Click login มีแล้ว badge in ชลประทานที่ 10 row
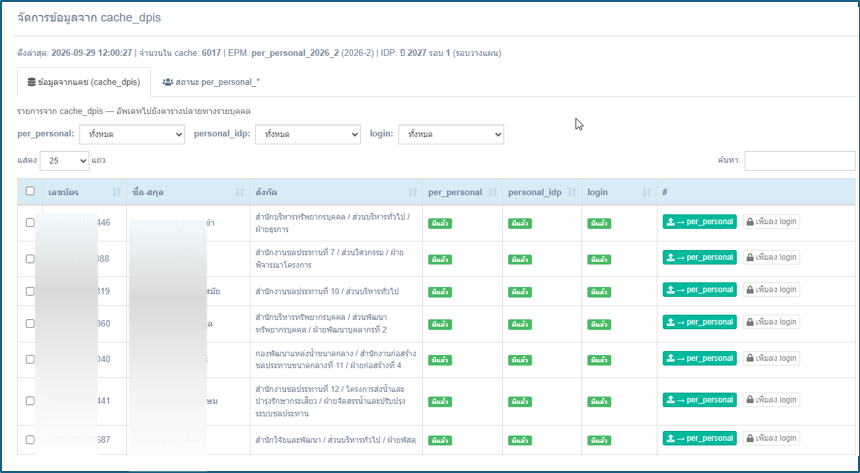The height and width of the screenshot is (473, 860). tap(599, 292)
